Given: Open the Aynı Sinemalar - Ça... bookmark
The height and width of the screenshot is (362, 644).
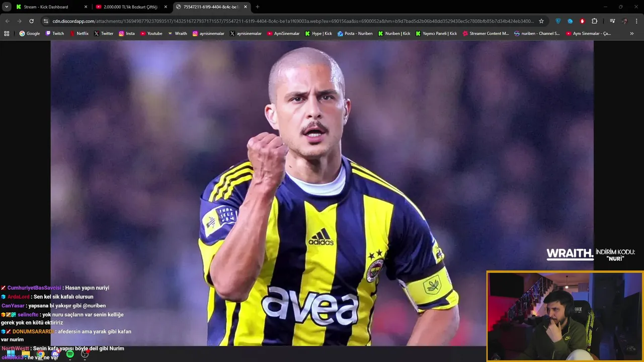Looking at the screenshot, I should (588, 34).
